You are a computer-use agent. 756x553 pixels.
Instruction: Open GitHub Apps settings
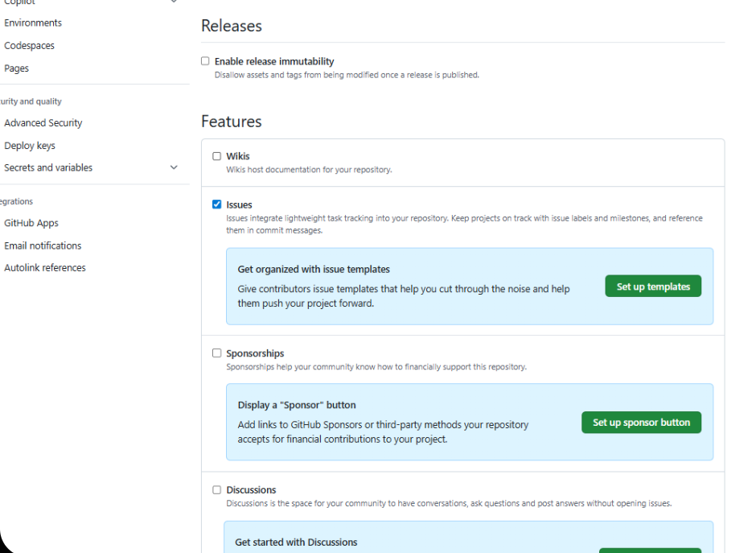[31, 223]
